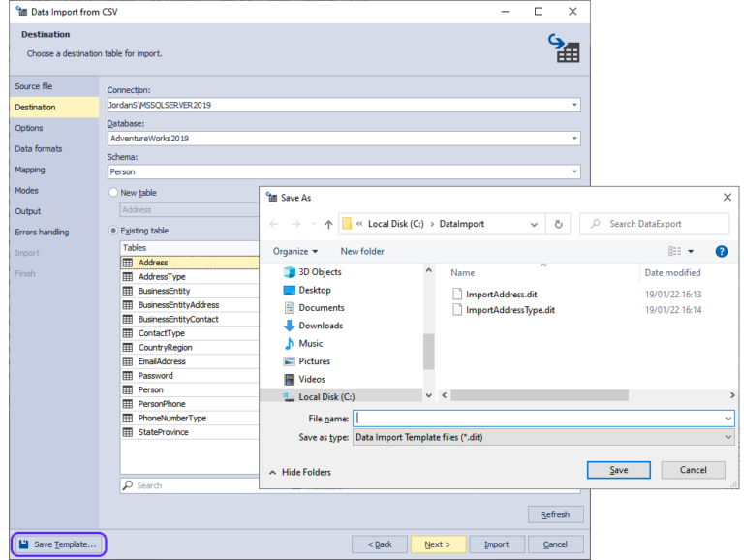Open the view options dropdown arrow

coord(691,251)
